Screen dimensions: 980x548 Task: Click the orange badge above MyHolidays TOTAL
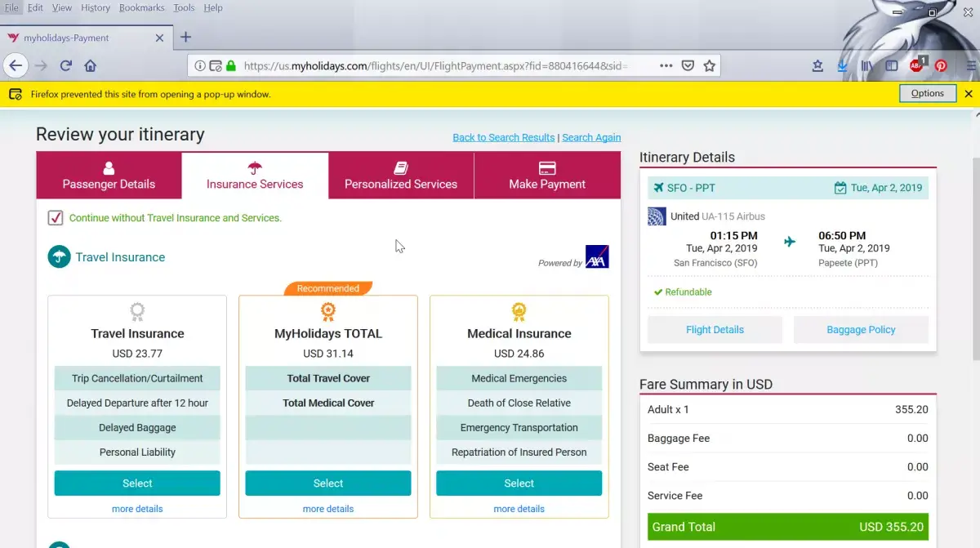point(328,311)
